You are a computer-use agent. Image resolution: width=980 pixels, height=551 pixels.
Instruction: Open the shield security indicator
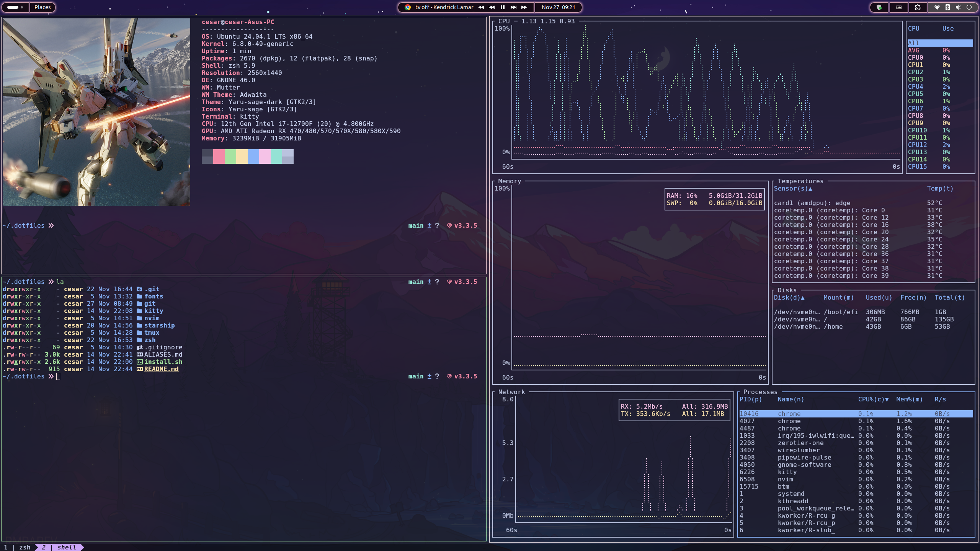[x=879, y=7]
